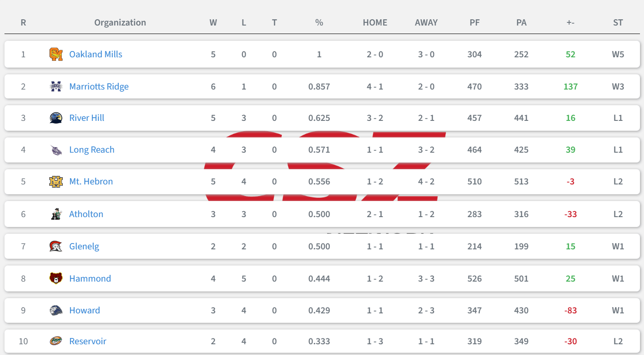Click the Hammond bear logo
The height and width of the screenshot is (355, 644).
click(56, 278)
